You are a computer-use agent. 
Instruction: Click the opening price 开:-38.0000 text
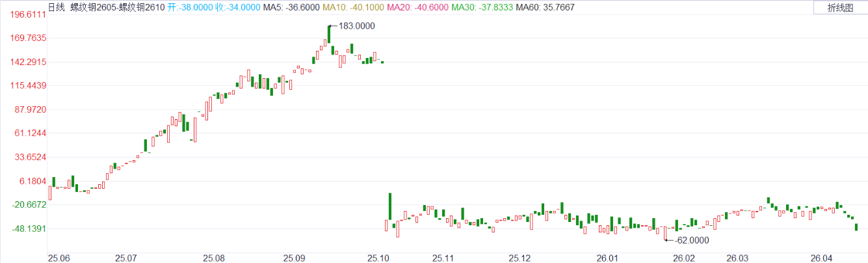(189, 8)
